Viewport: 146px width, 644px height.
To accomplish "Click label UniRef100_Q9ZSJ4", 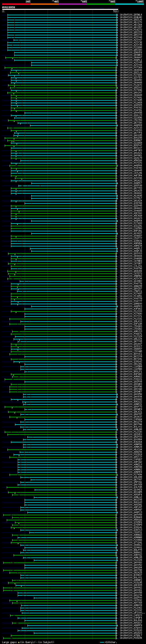I will click(x=131, y=72).
